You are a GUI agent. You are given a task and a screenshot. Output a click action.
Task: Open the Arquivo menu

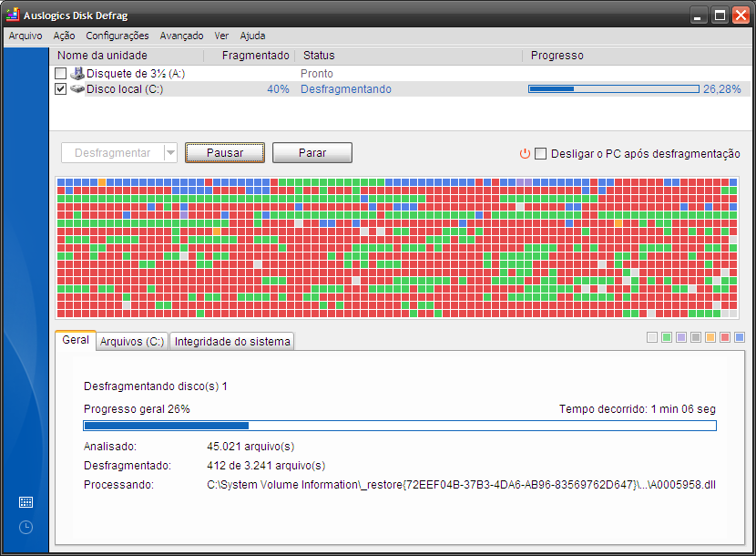tap(26, 36)
